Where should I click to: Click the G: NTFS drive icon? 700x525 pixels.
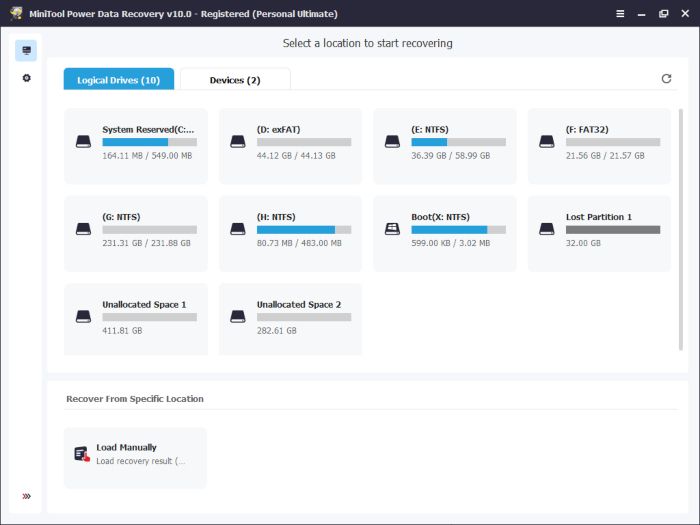[x=83, y=229]
